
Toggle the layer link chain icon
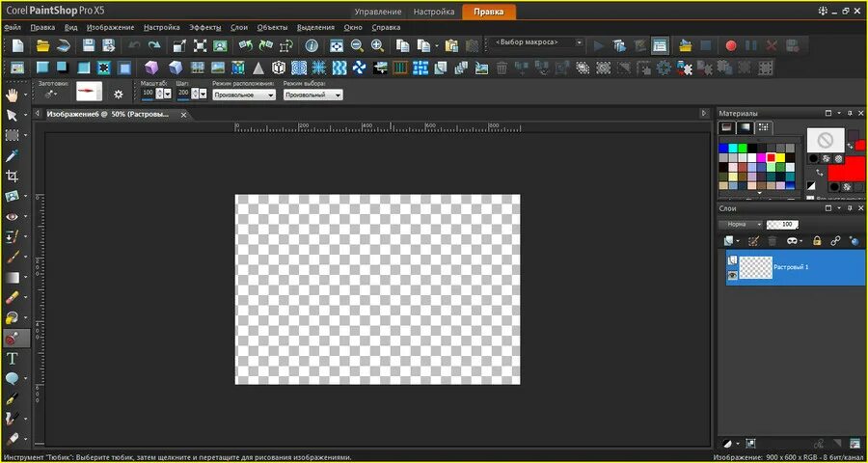835,241
